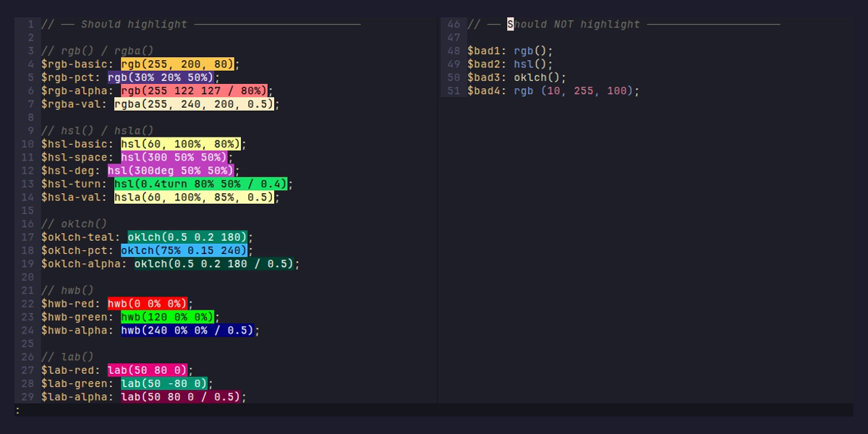Click the rgba(255, 240, 200, 0.5) value
Viewport: 868px width, 434px height.
pos(194,104)
